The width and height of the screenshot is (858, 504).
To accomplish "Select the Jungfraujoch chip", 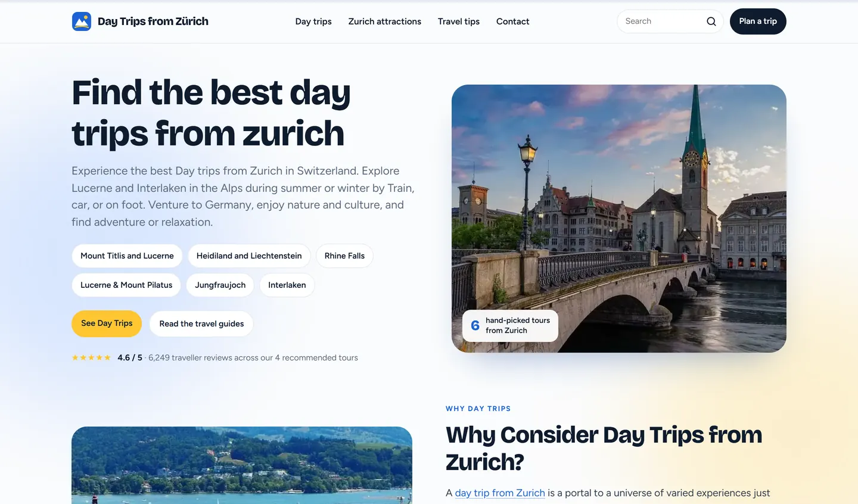I will click(220, 285).
